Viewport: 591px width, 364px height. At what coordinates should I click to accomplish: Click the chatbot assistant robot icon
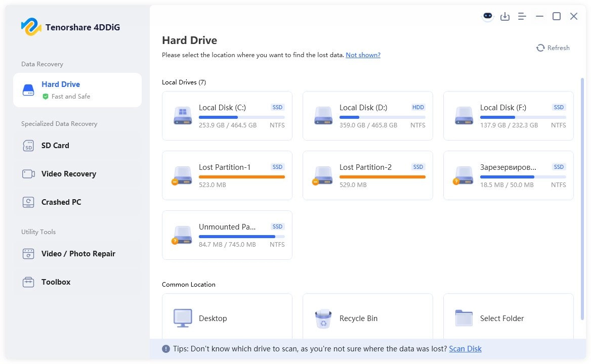[487, 16]
